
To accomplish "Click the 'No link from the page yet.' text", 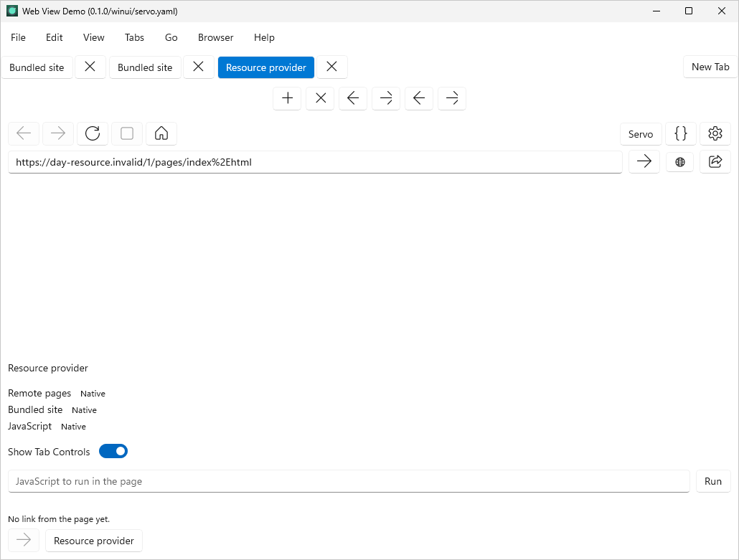I will (59, 519).
